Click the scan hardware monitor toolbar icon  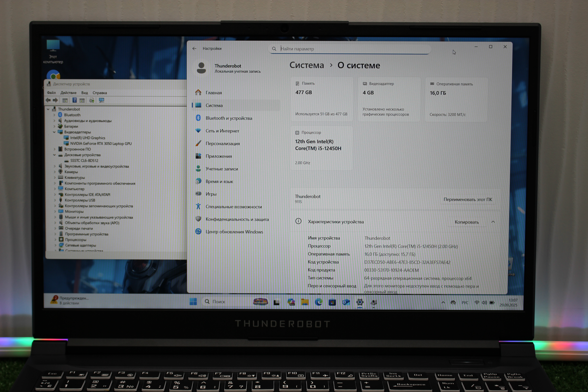coord(102,100)
